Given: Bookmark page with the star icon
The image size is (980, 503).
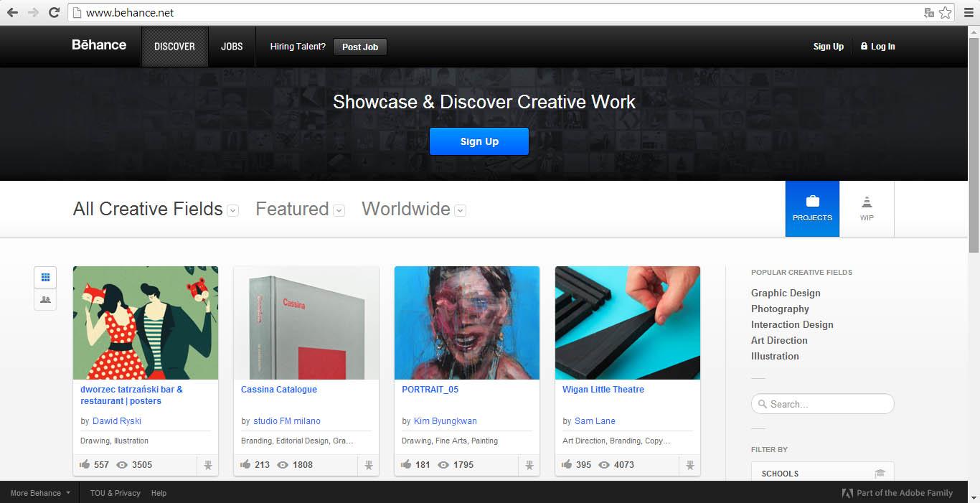Looking at the screenshot, I should click(x=945, y=12).
